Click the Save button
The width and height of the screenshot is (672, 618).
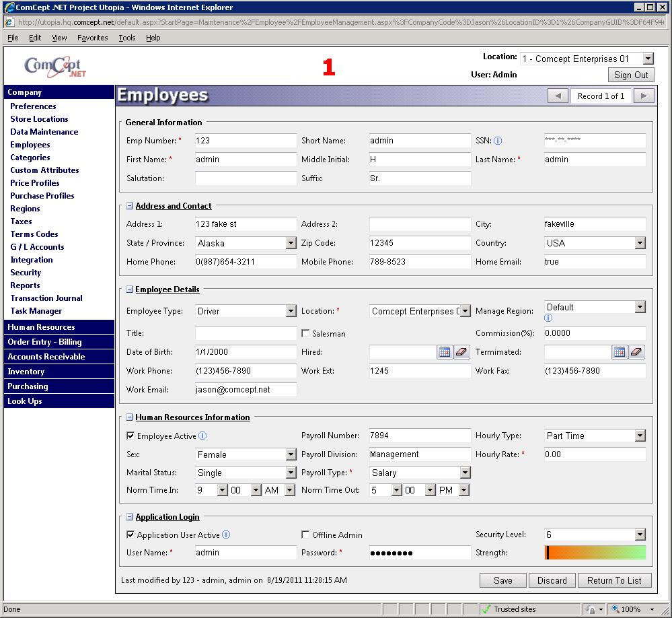tap(502, 580)
